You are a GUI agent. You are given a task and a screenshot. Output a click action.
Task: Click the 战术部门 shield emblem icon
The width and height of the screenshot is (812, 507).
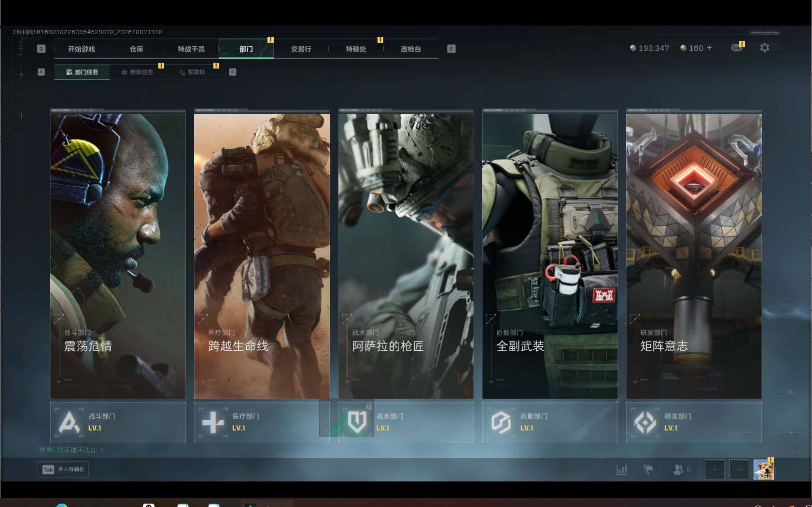[x=357, y=423]
